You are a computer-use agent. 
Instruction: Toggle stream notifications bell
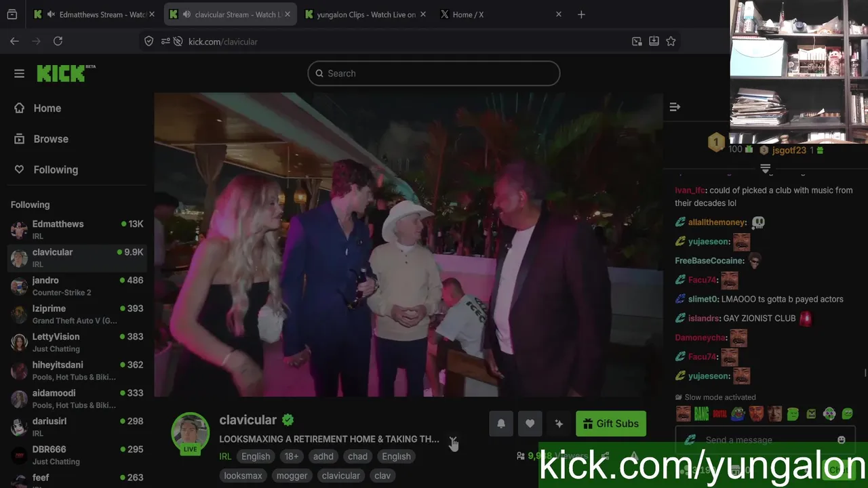click(501, 424)
